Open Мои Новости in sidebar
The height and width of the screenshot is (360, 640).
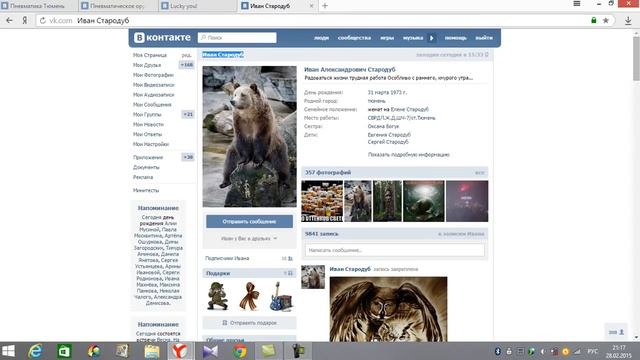pos(148,124)
